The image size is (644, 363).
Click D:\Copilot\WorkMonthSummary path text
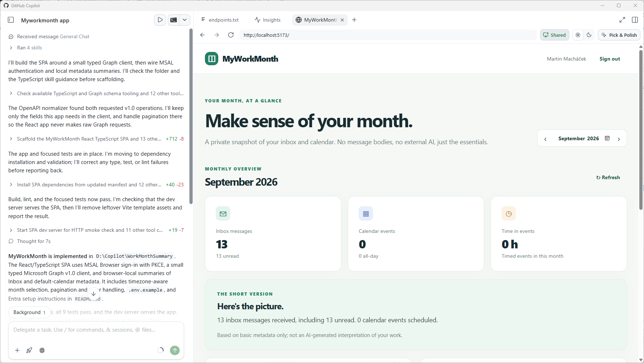(134, 256)
